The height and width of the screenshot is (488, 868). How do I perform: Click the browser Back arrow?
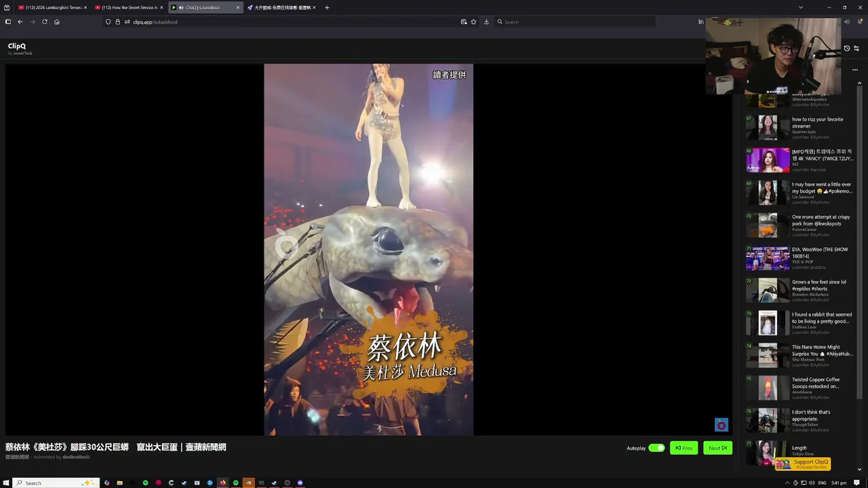point(20,22)
